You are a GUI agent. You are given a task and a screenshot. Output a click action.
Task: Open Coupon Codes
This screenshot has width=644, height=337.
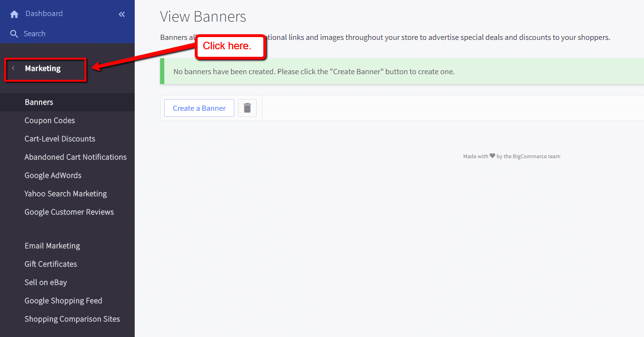pyautogui.click(x=49, y=120)
